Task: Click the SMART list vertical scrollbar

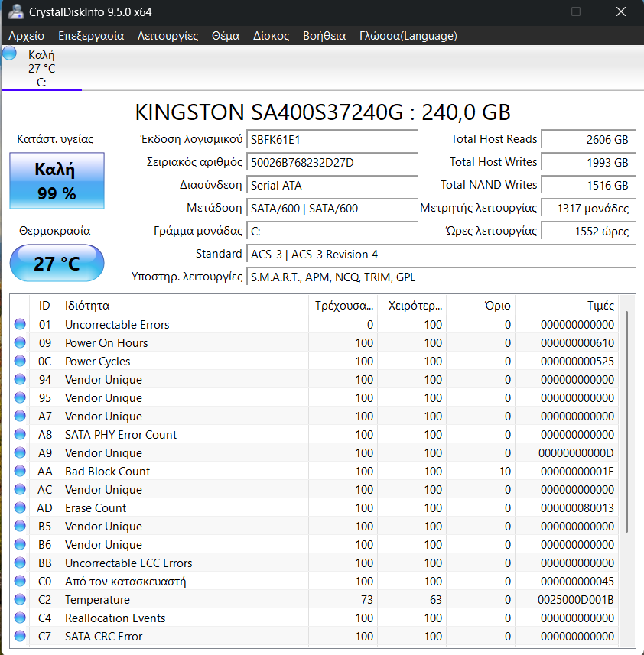Action: pos(627,422)
